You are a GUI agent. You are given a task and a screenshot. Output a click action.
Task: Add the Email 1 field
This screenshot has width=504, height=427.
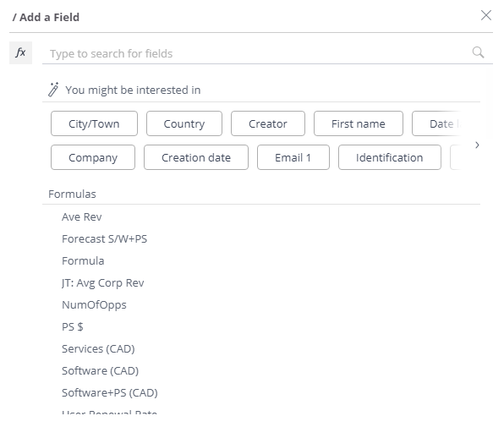coord(293,157)
